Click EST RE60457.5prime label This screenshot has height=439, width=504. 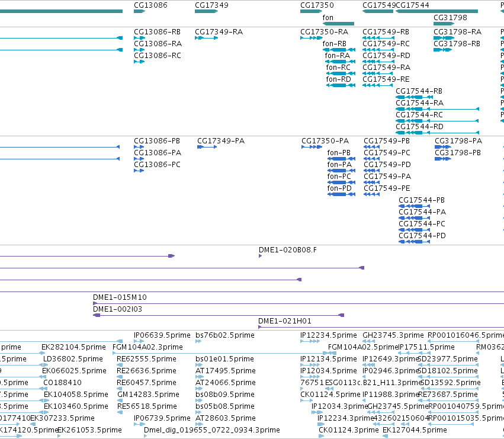[x=146, y=383]
